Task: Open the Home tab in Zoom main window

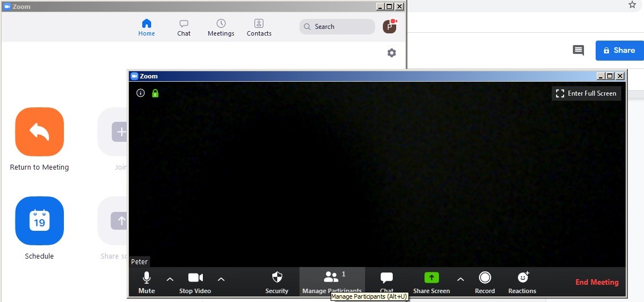Action: click(x=147, y=28)
